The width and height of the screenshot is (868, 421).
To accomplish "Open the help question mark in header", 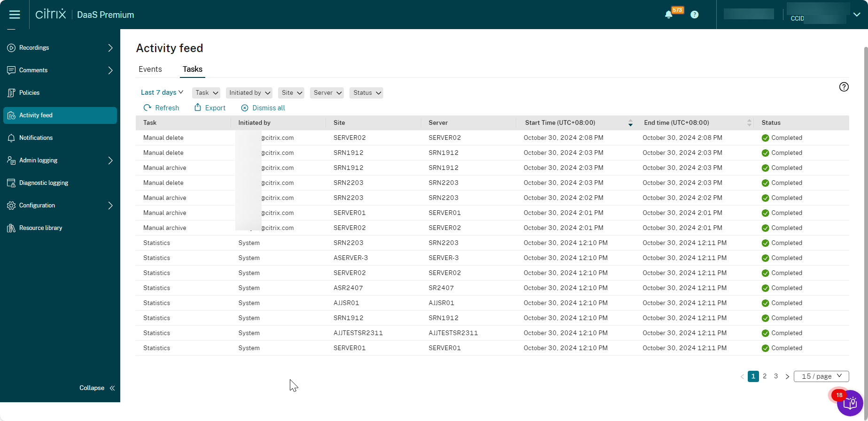I will click(694, 15).
